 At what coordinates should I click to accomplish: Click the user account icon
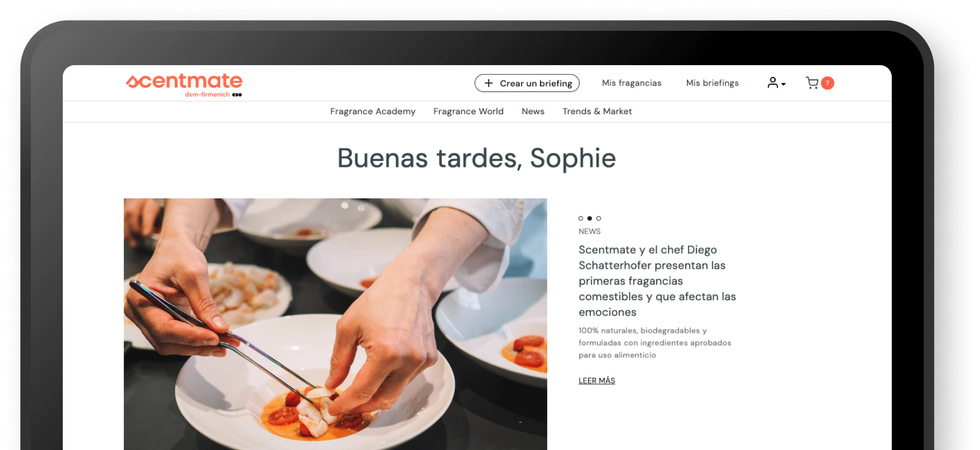[x=773, y=83]
